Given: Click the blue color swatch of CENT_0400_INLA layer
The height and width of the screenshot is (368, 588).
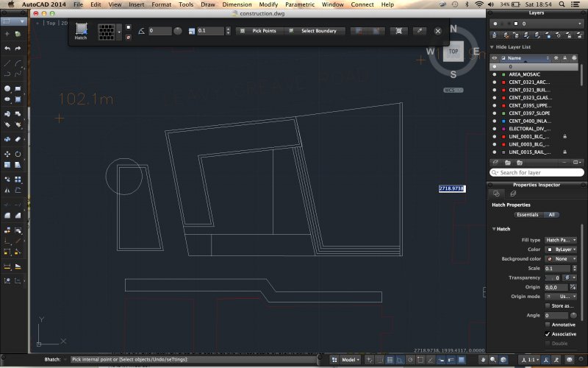Looking at the screenshot, I should pyautogui.click(x=503, y=121).
